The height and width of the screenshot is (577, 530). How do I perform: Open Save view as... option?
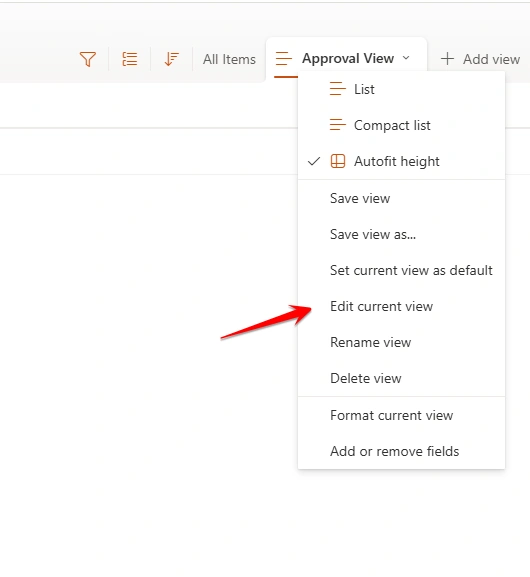(x=401, y=234)
